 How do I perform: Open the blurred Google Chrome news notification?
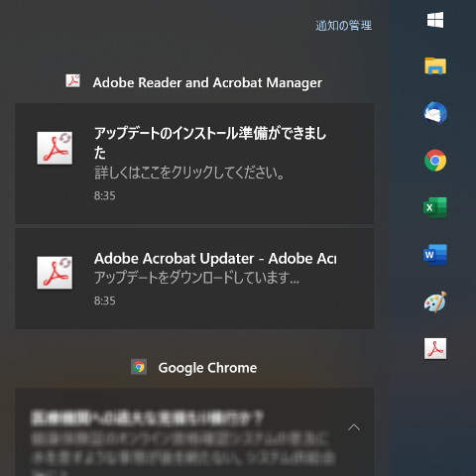pos(194,432)
